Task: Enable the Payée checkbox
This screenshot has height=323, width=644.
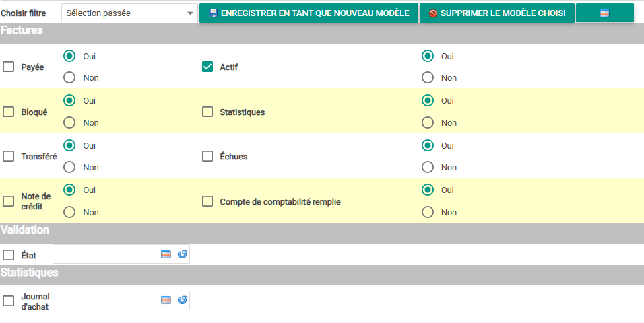Action: point(9,67)
